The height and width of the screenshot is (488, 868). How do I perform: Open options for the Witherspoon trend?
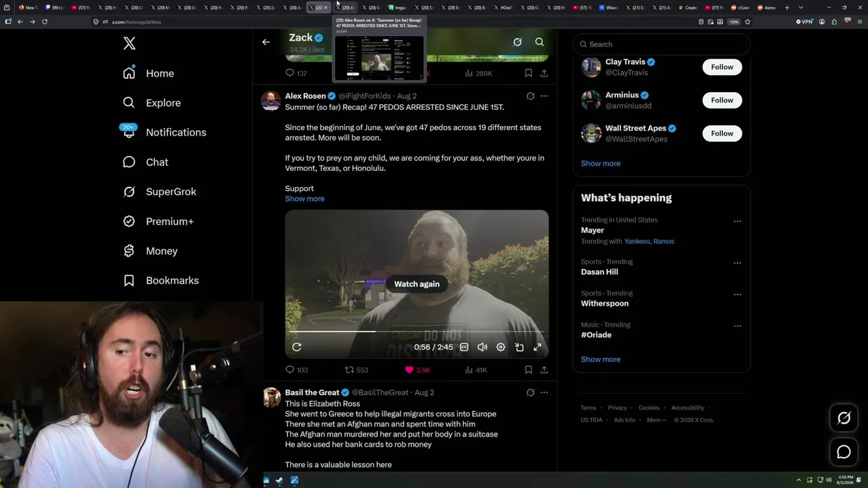[737, 295]
